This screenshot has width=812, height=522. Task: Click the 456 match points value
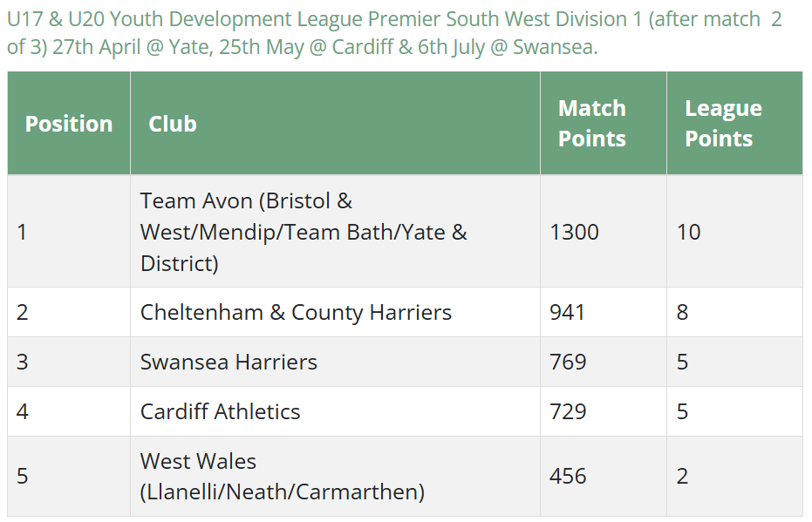point(568,476)
